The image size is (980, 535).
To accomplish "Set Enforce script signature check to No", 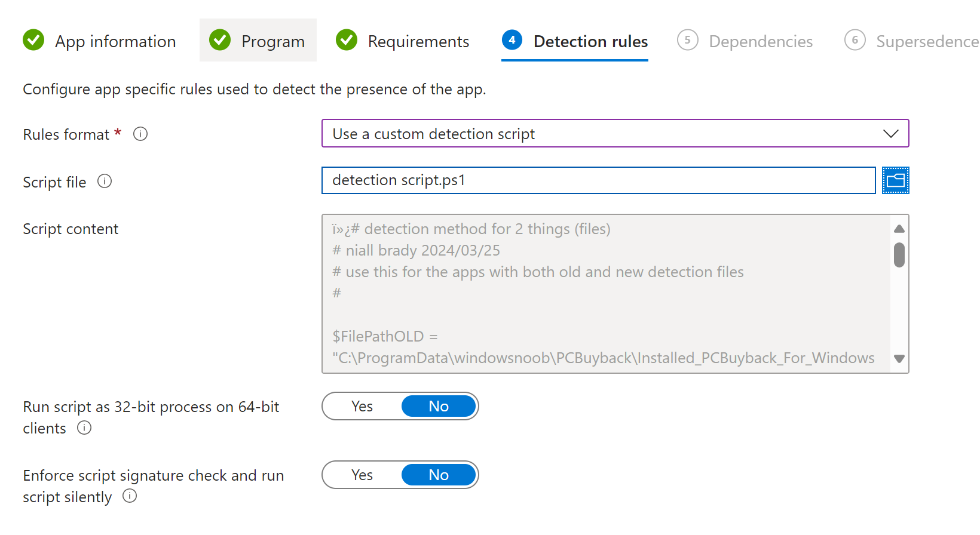I will (439, 475).
